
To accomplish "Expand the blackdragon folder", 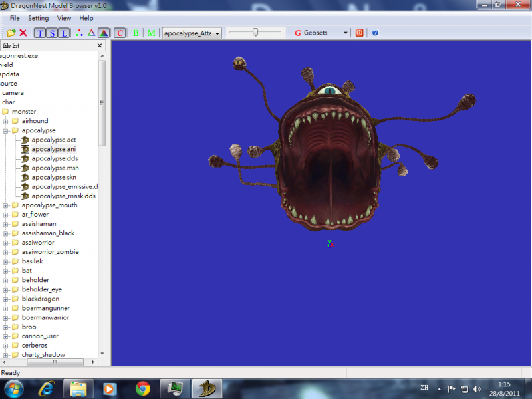I will click(5, 299).
